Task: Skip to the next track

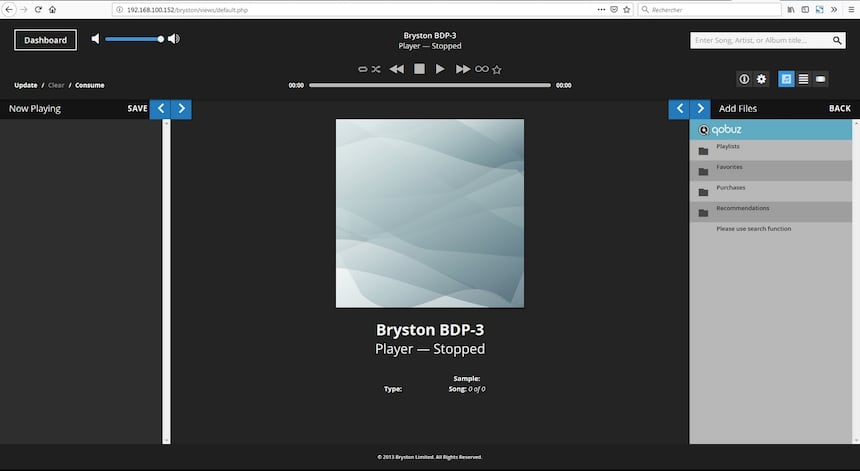Action: [463, 69]
